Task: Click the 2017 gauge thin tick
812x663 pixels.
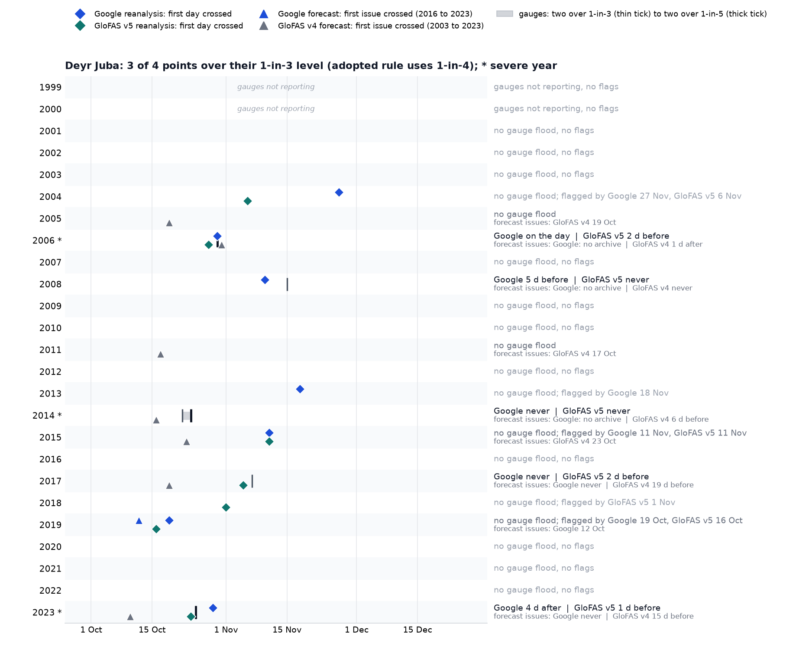Action: click(x=252, y=481)
